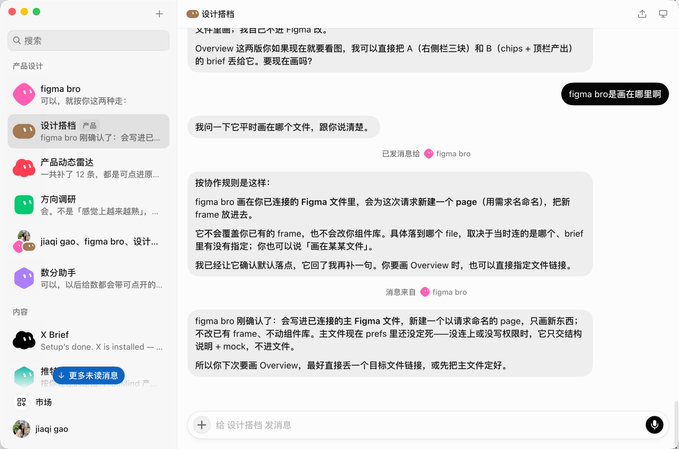679x449 pixels.
Task: Open the figma bro conversation
Action: [x=88, y=94]
